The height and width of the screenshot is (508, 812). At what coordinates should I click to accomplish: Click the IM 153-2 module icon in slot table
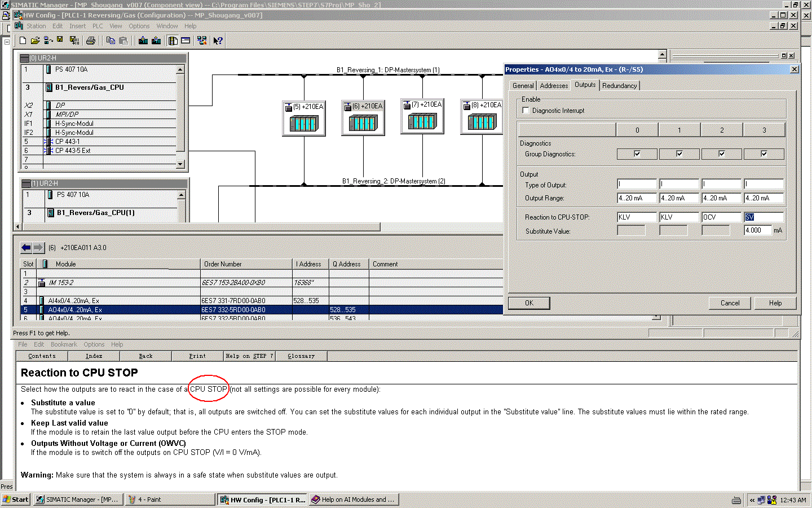tap(42, 283)
